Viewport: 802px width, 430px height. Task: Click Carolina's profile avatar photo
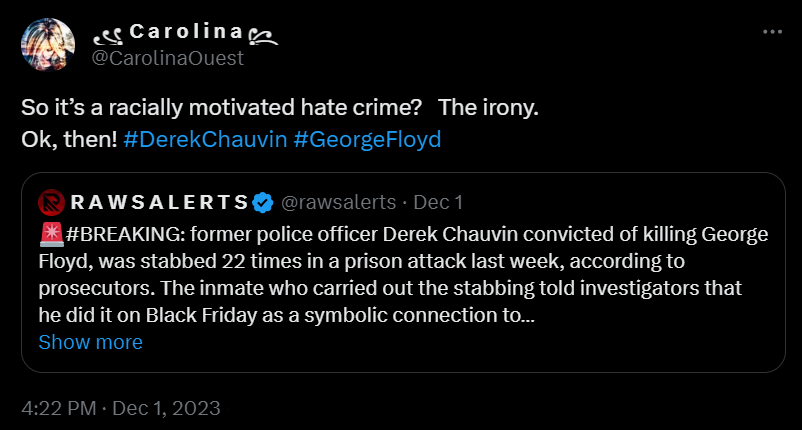click(47, 45)
